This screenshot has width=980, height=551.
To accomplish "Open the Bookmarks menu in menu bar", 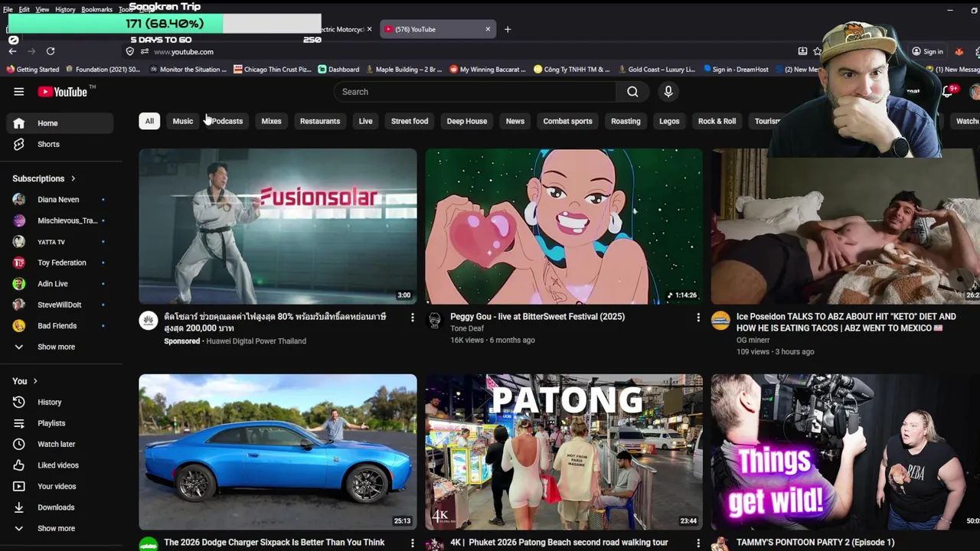I will coord(96,9).
